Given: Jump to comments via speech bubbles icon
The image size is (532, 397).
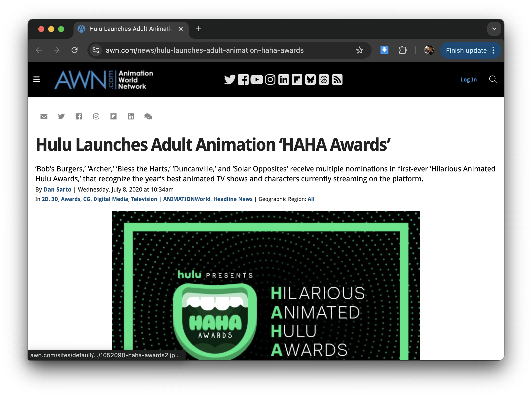Looking at the screenshot, I should pos(148,116).
